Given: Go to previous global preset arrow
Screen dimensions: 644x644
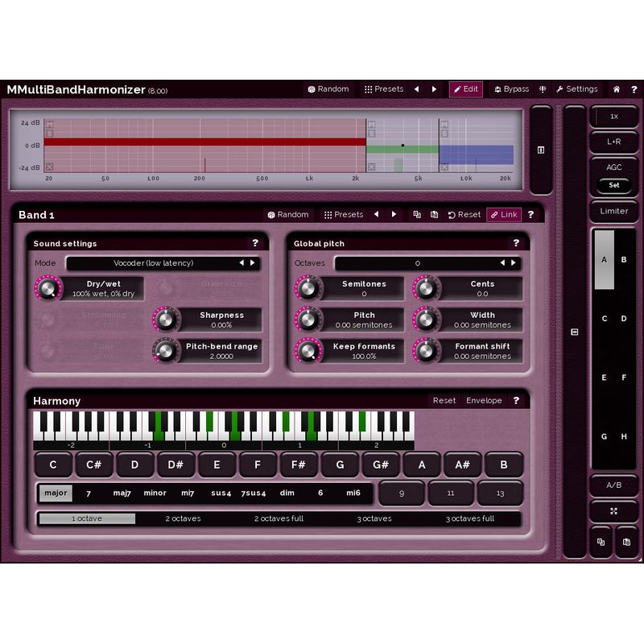Looking at the screenshot, I should 416,89.
